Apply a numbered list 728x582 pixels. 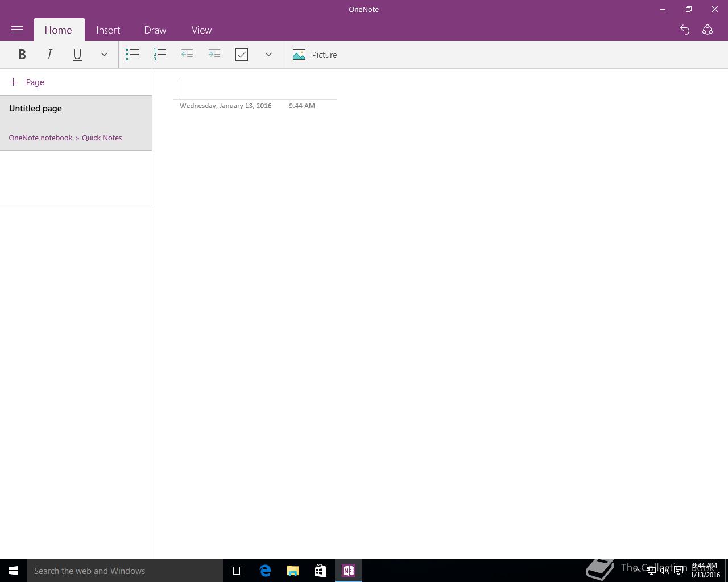160,55
